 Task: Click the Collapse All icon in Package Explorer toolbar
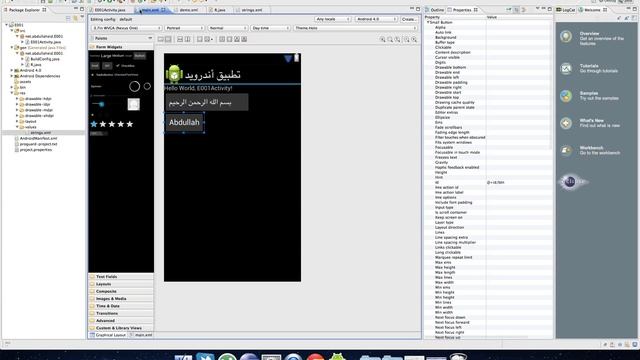tap(69, 18)
